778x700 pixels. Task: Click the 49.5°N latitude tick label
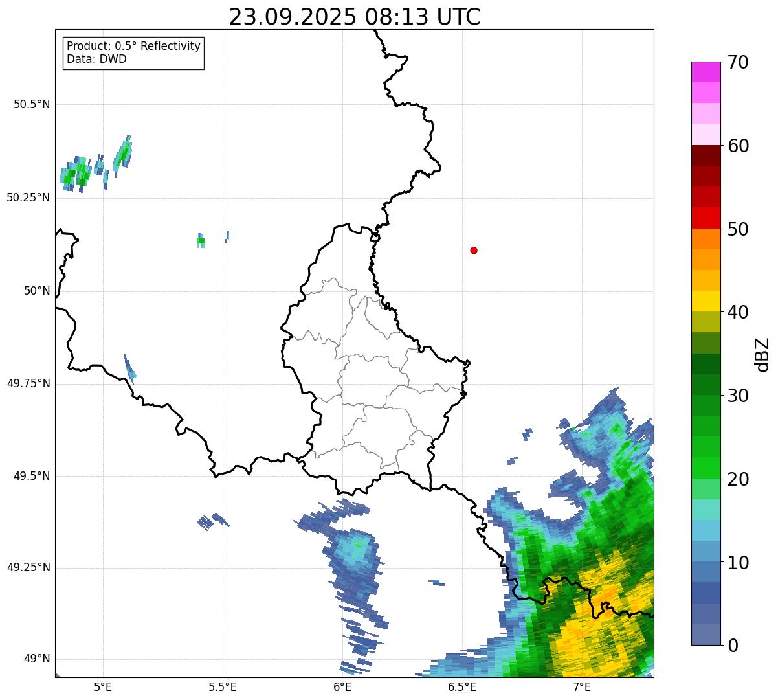(32, 476)
